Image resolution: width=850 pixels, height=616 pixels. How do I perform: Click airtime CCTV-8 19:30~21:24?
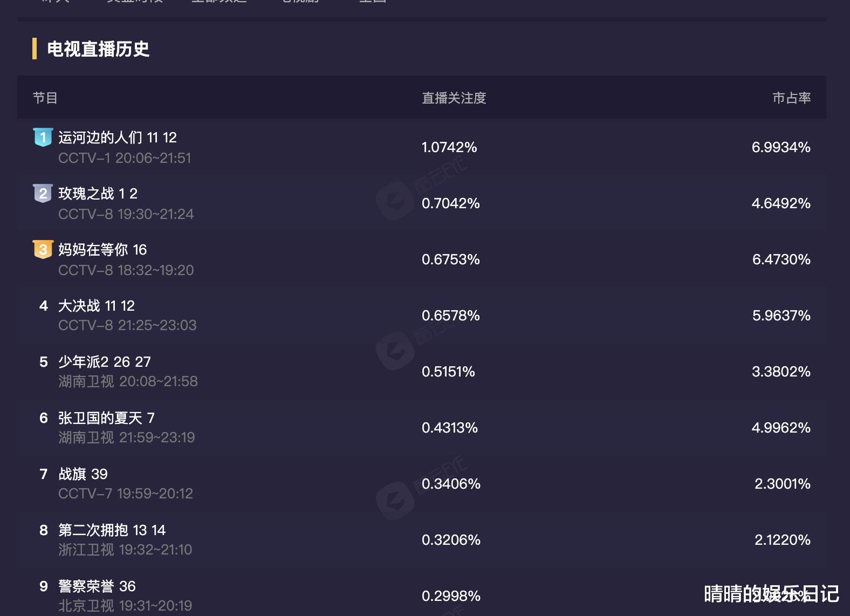[126, 214]
